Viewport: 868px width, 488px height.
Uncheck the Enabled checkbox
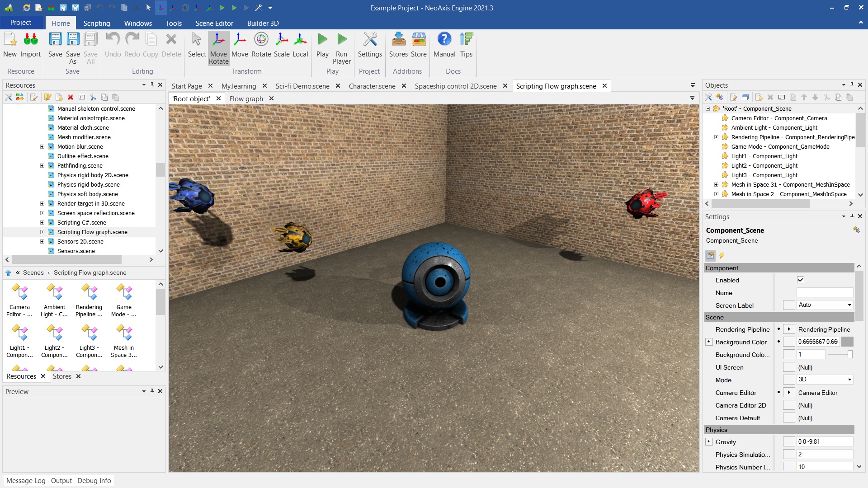pos(801,280)
